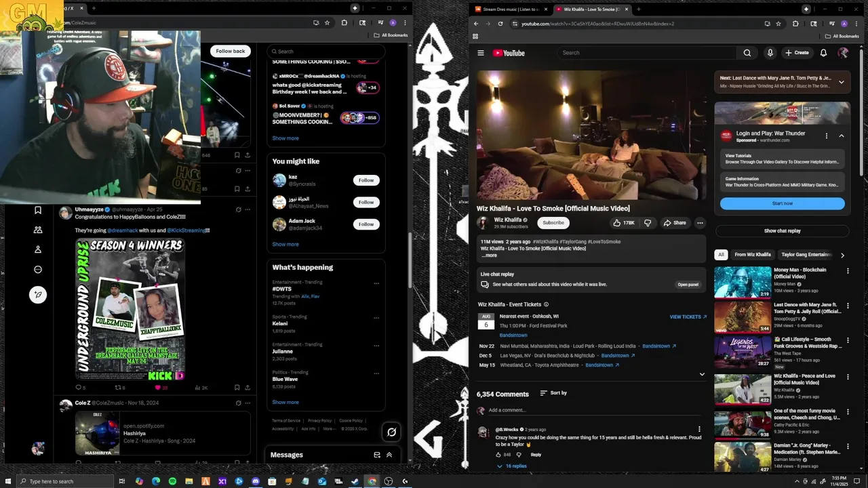Click Start now on War Thunder ad
Image resolution: width=868 pixels, height=488 pixels.
pyautogui.click(x=782, y=203)
